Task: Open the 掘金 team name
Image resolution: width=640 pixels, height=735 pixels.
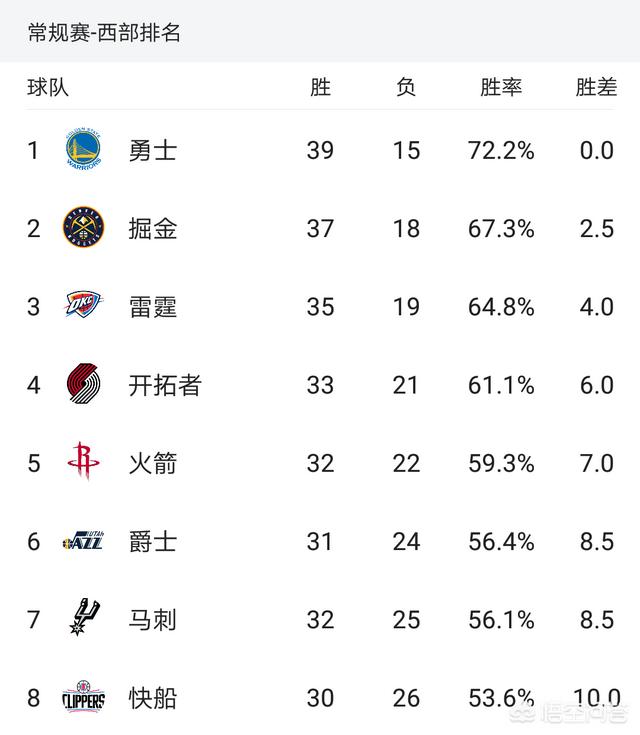Action: coord(152,229)
